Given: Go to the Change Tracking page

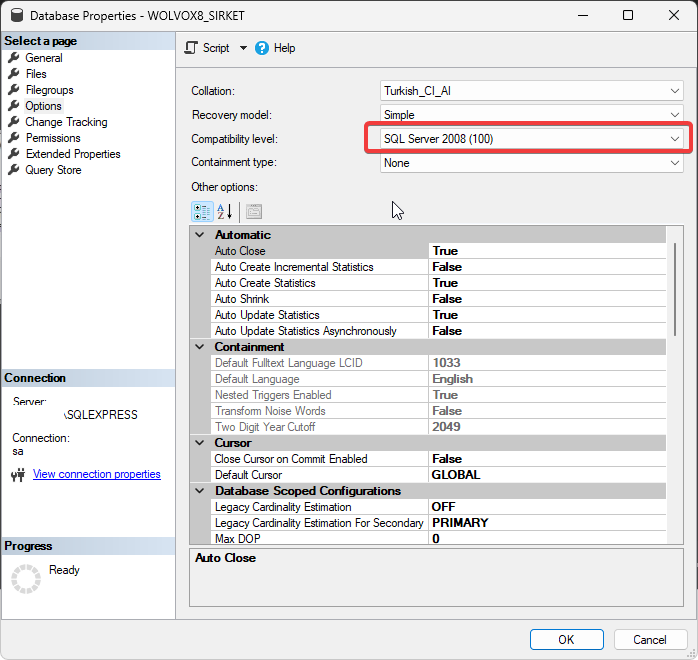Looking at the screenshot, I should [x=66, y=122].
